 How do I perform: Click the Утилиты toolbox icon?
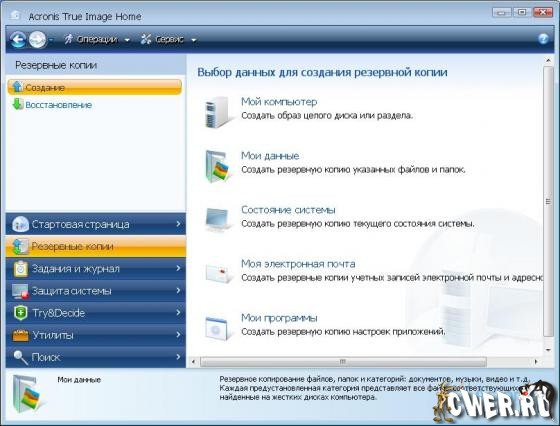(20, 335)
